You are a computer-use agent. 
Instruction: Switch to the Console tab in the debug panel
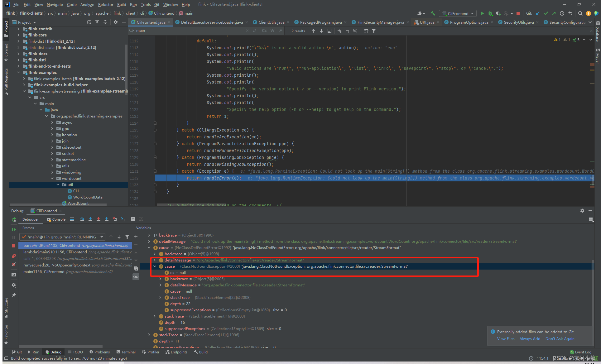tap(56, 219)
